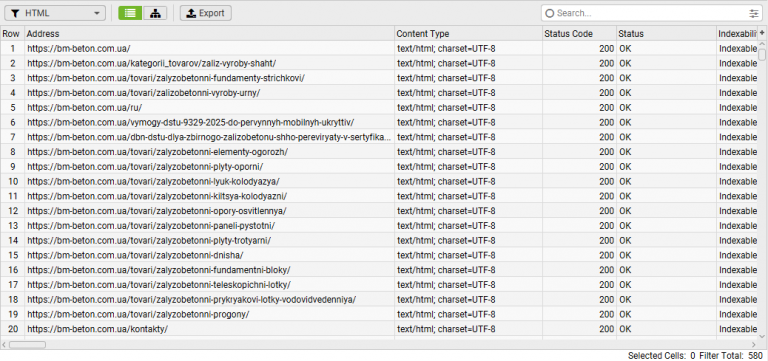Image resolution: width=768 pixels, height=361 pixels.
Task: Select the zalyzobetonni-plyty-trotyarni URL
Action: 149,240
